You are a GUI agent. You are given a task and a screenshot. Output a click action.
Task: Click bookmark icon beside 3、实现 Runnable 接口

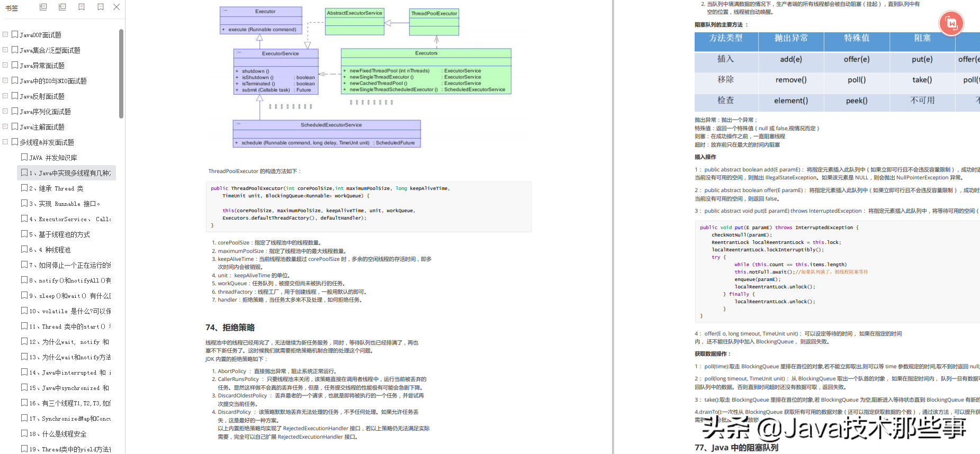click(x=24, y=203)
